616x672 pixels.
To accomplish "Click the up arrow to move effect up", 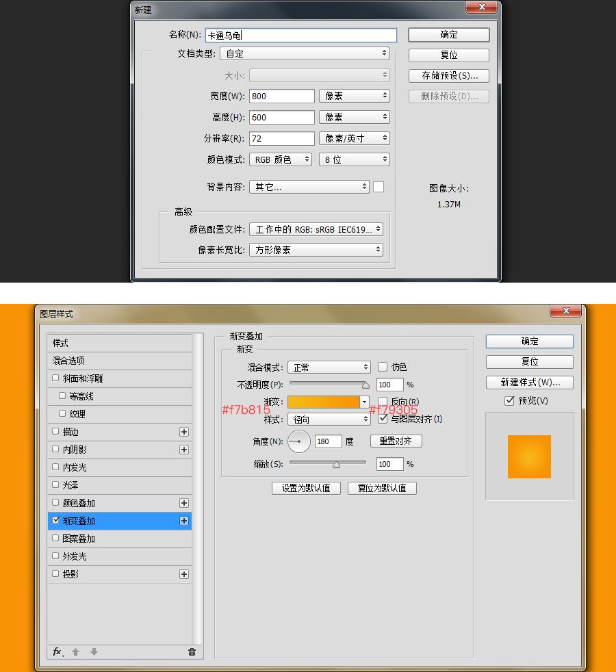I will (77, 652).
